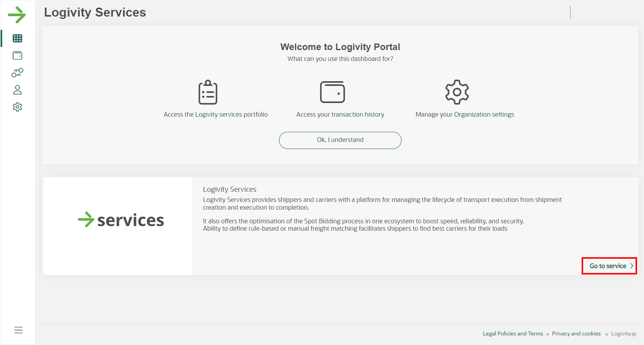The height and width of the screenshot is (345, 644).
Task: Click 'Manage your Organization settings' text
Action: click(x=465, y=114)
